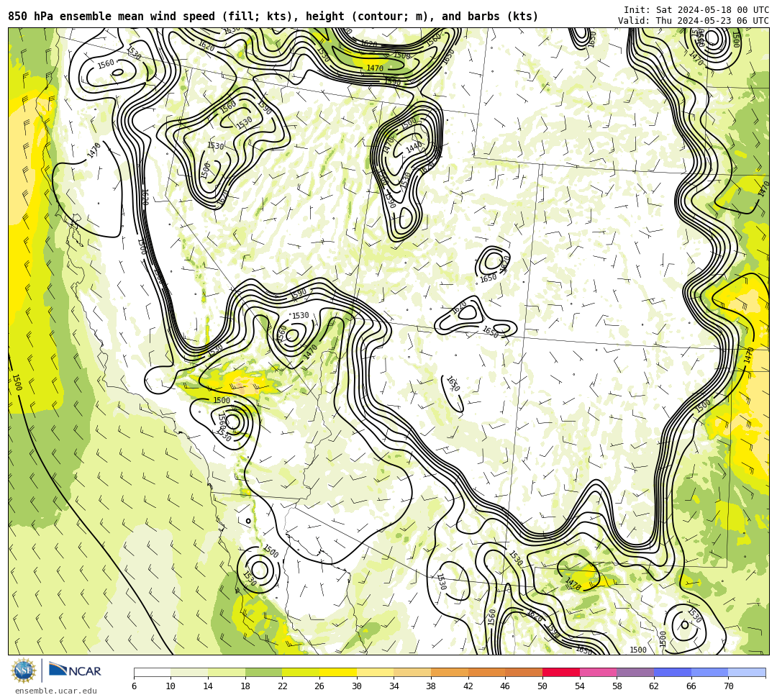Click the pink 54-58 kts colorbar swatch
This screenshot has width=777, height=700.
point(598,672)
